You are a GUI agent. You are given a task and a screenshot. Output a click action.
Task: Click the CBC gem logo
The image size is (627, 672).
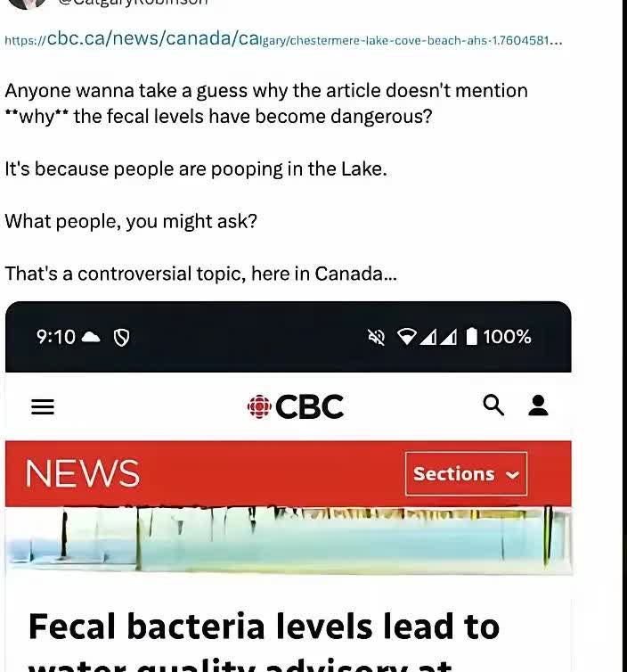pyautogui.click(x=259, y=406)
